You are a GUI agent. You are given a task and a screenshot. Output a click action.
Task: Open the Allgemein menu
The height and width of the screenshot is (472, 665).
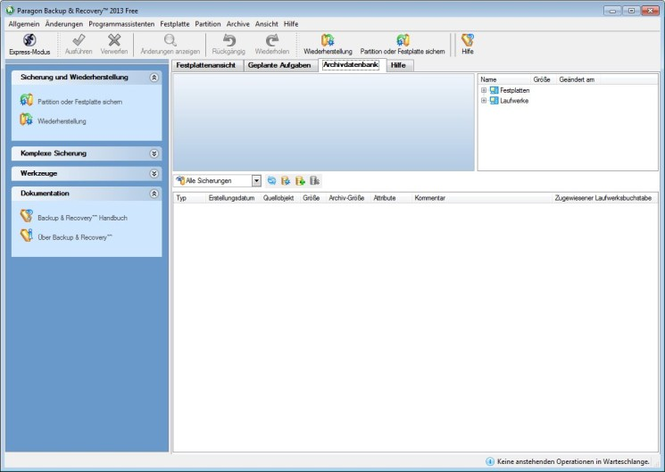tap(24, 24)
